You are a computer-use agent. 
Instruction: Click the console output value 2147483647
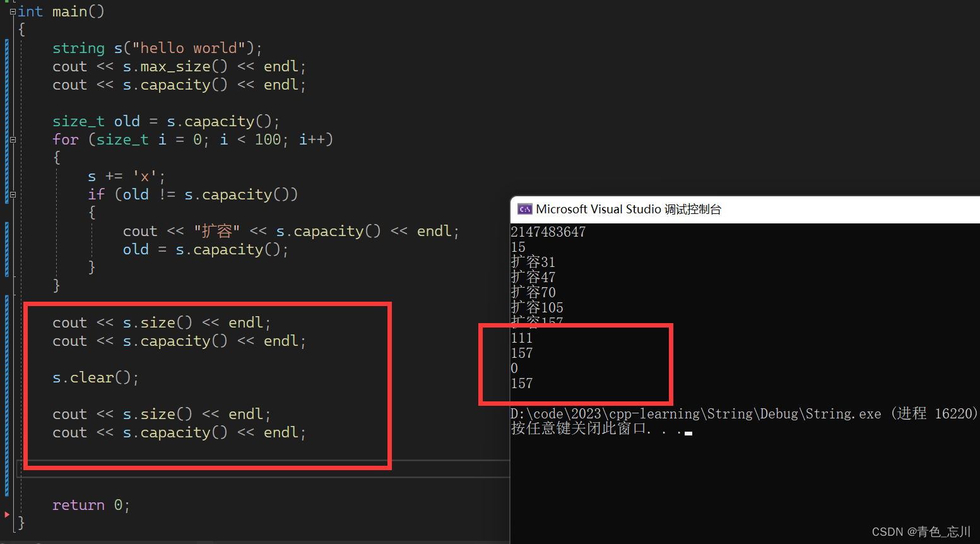tap(548, 232)
